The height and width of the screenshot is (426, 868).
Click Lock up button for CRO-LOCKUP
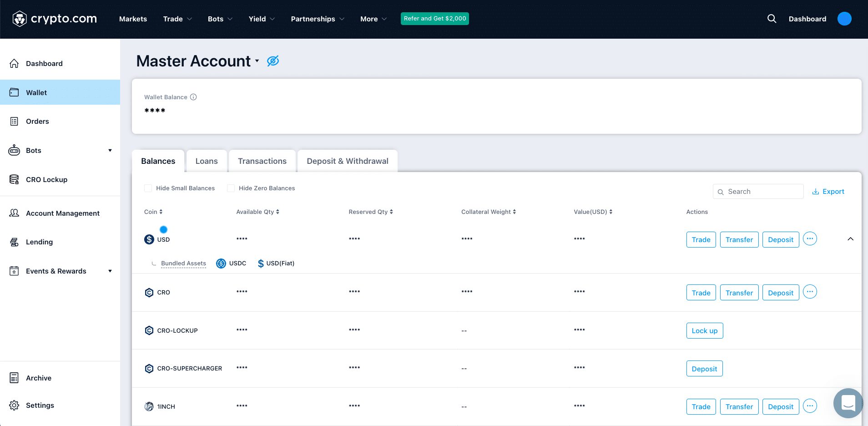click(705, 331)
